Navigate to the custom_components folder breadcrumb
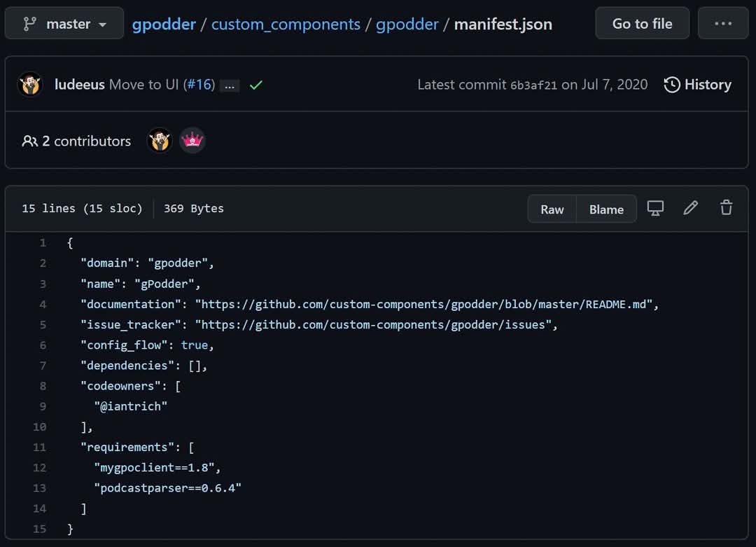The height and width of the screenshot is (547, 756). 286,24
